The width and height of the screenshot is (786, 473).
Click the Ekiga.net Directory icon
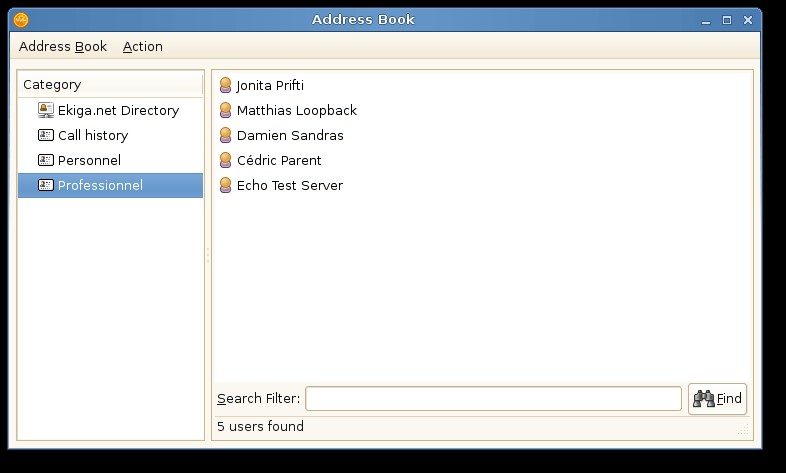(46, 110)
